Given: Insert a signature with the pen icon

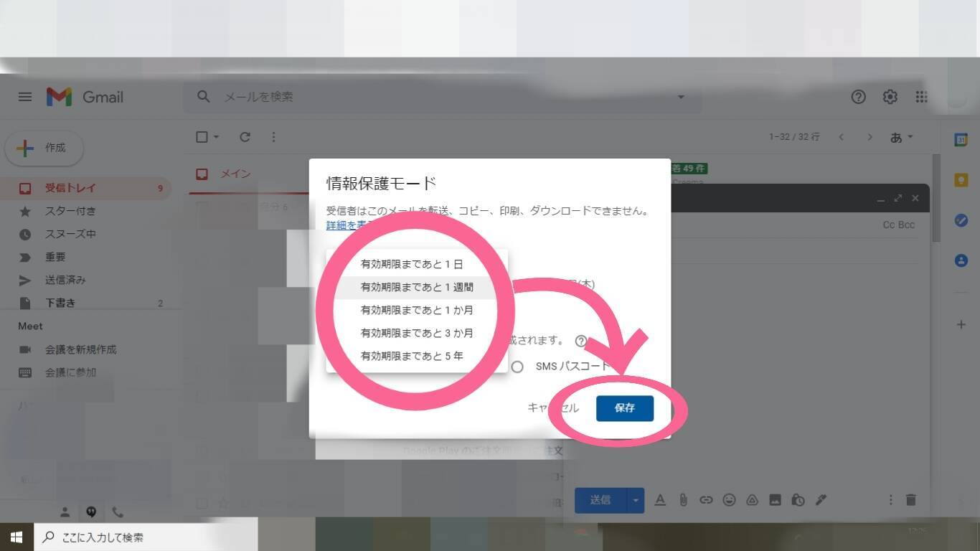Looking at the screenshot, I should pyautogui.click(x=821, y=500).
